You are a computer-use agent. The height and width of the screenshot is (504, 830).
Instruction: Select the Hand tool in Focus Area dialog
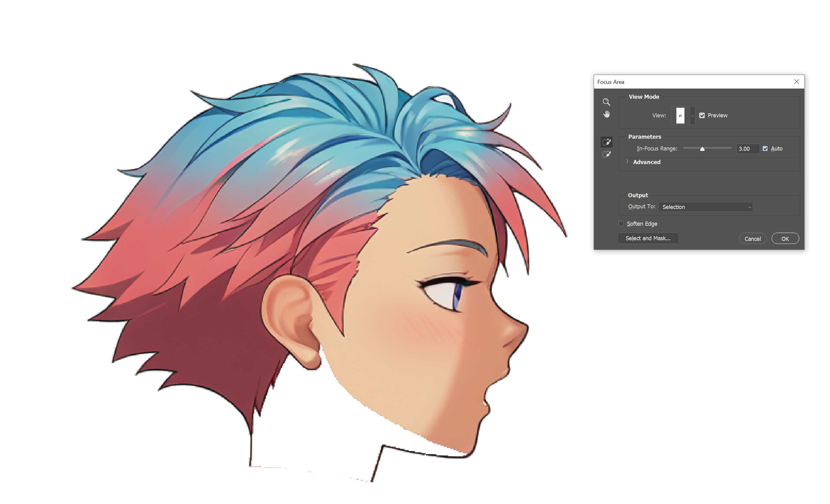click(x=606, y=115)
